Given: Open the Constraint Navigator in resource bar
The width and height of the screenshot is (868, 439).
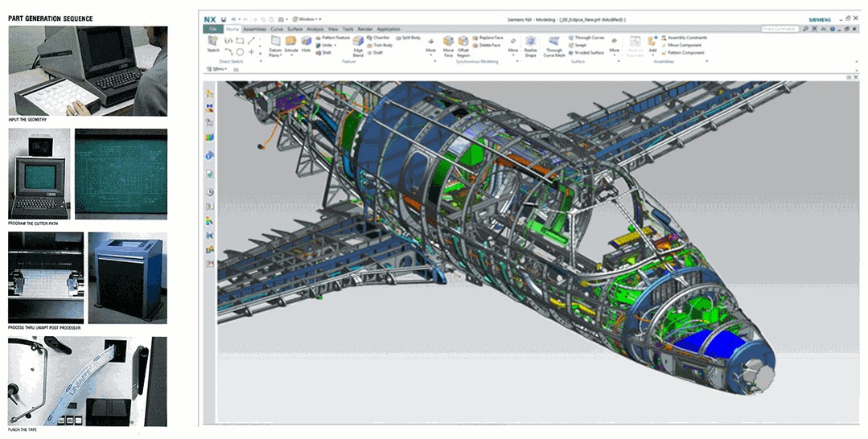Looking at the screenshot, I should click(210, 108).
